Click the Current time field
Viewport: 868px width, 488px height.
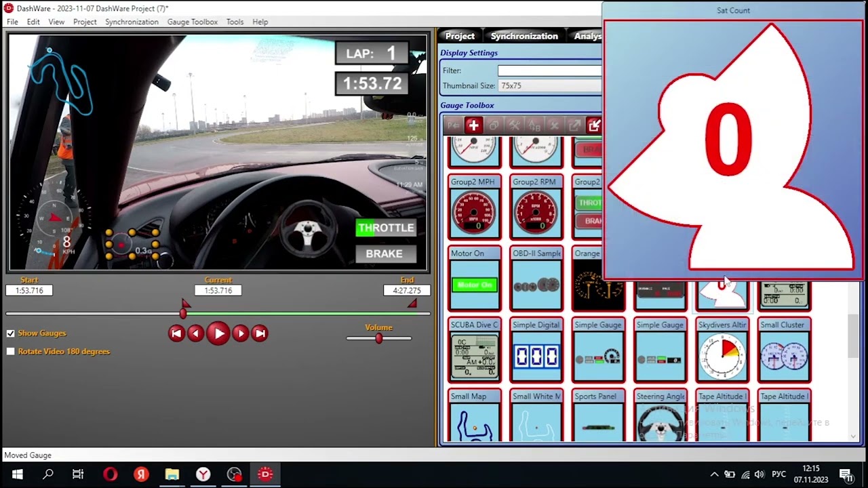(x=218, y=290)
